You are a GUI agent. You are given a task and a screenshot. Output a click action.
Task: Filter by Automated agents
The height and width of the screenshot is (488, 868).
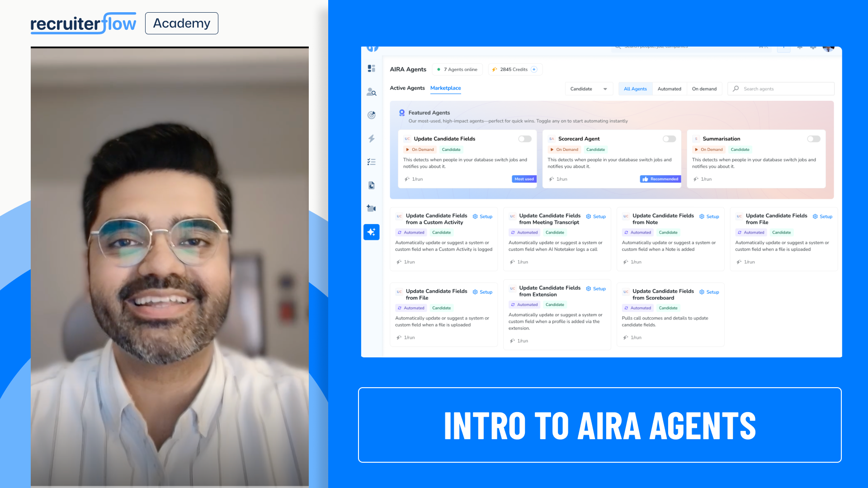click(669, 89)
